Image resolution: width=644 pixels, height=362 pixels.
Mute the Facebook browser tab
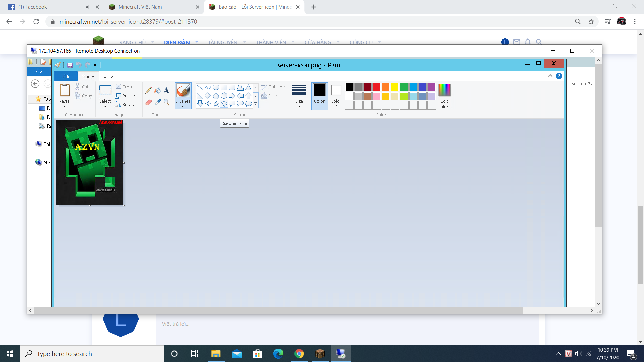pyautogui.click(x=88, y=7)
